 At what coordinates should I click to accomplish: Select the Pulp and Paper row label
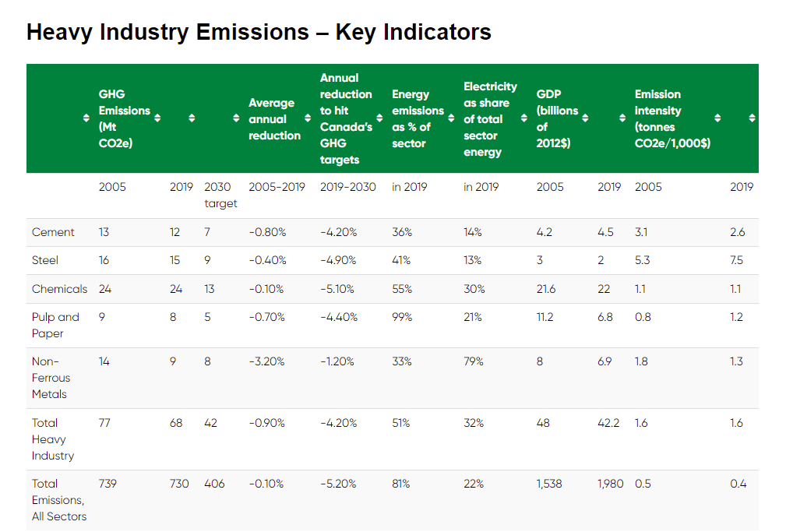click(55, 325)
